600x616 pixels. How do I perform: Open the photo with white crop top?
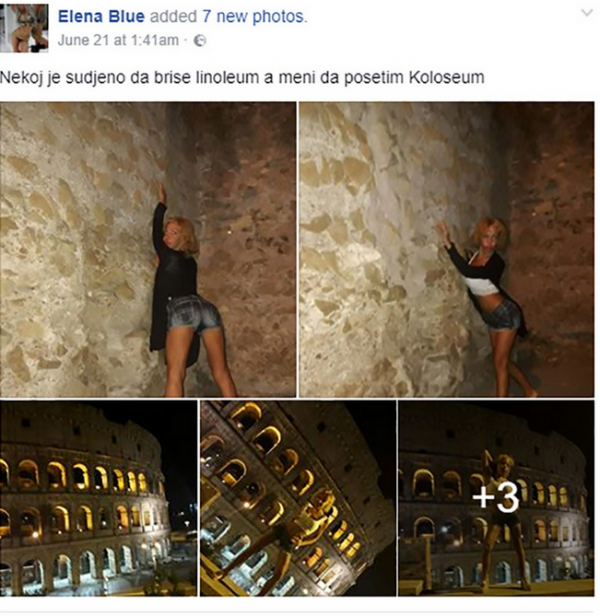[x=447, y=249]
